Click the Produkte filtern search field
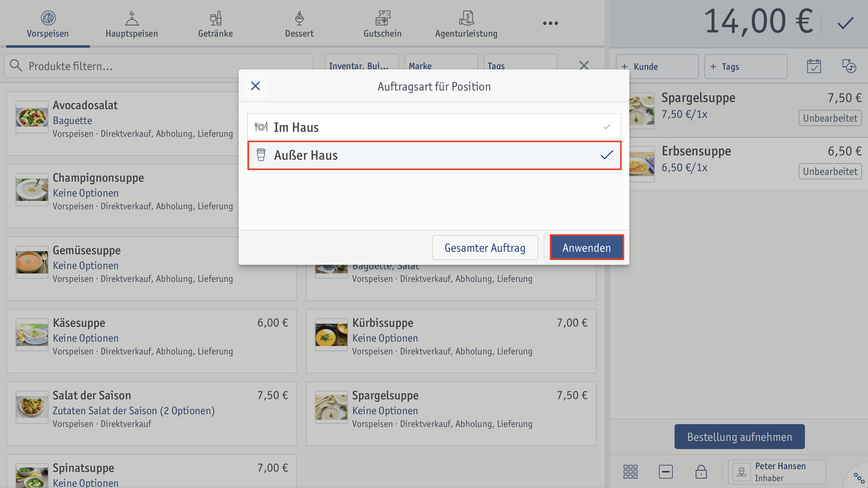Viewport: 868px width, 488px height. coord(158,66)
